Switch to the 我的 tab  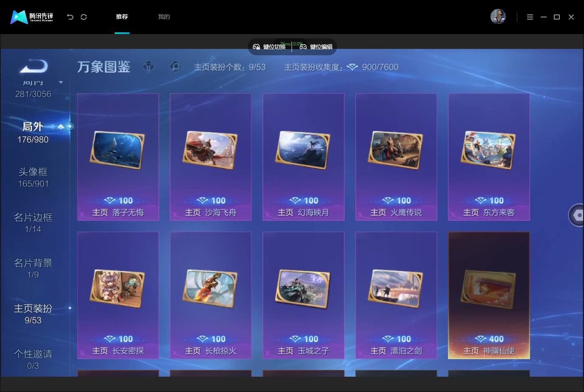164,17
